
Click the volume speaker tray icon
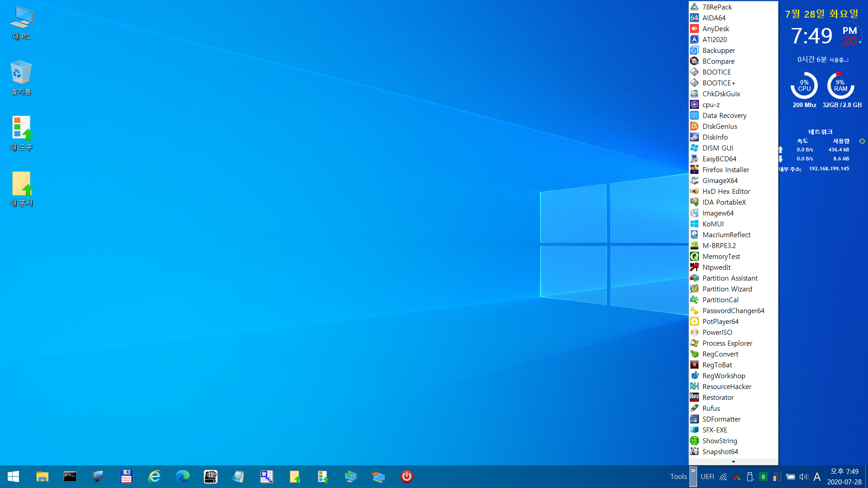(x=803, y=477)
